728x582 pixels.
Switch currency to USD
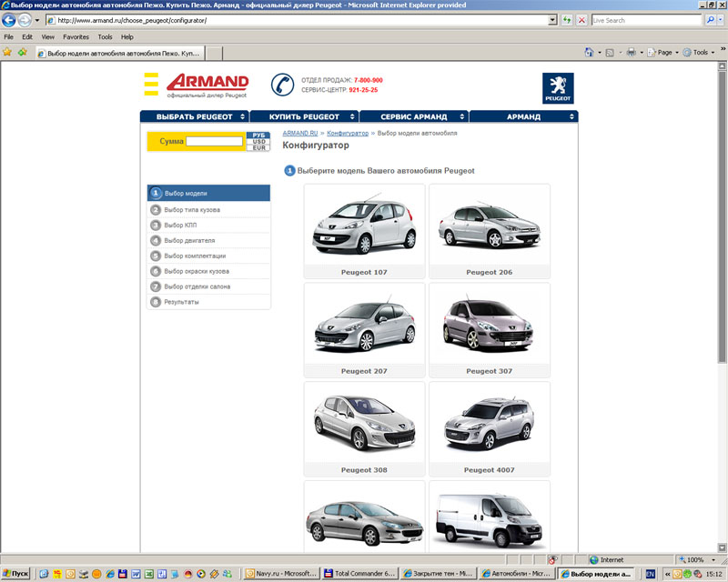point(258,142)
